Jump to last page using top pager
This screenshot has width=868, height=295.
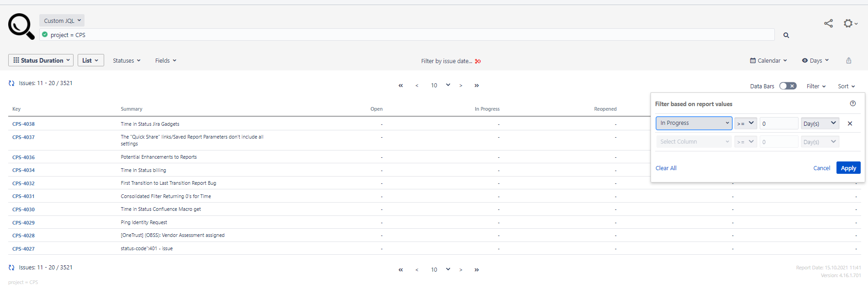tap(476, 86)
